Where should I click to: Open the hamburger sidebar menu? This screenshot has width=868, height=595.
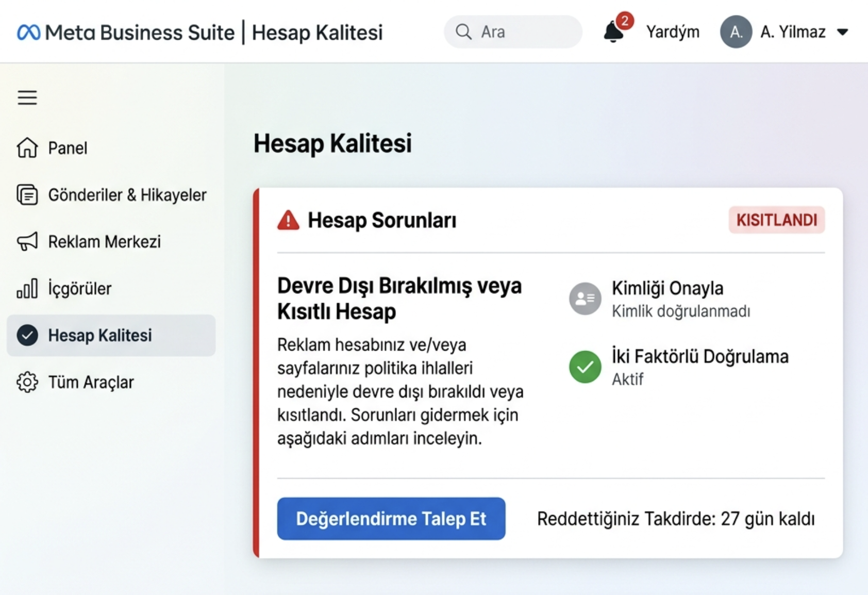pyautogui.click(x=27, y=97)
